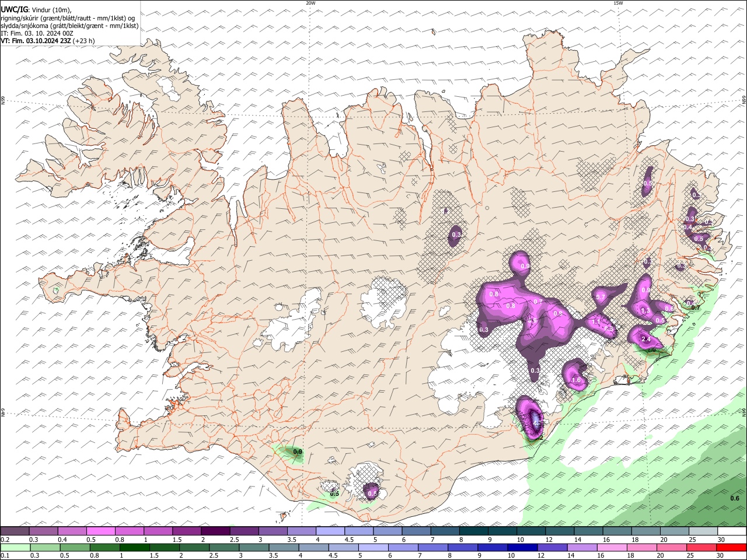The width and height of the screenshot is (747, 560).
Task: Click the black 0.6 rain value over the southeast sea
Action: coord(735,498)
